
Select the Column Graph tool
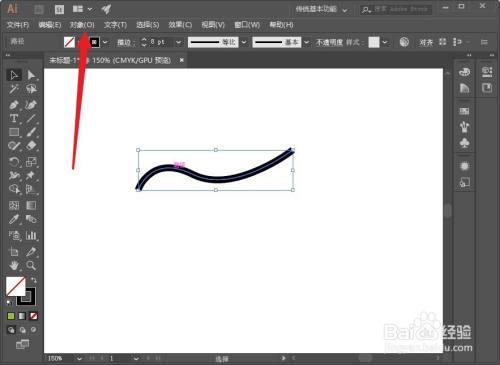point(31,235)
